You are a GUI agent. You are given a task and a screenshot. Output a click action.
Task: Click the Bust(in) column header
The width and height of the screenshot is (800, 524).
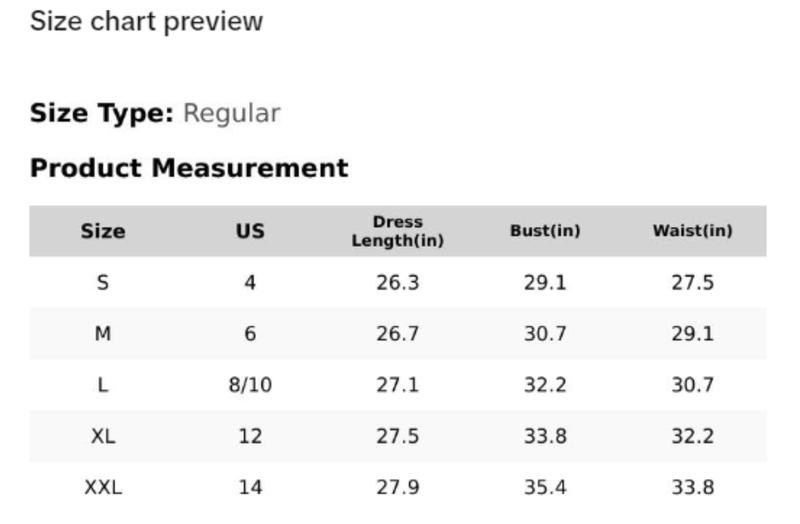(545, 231)
